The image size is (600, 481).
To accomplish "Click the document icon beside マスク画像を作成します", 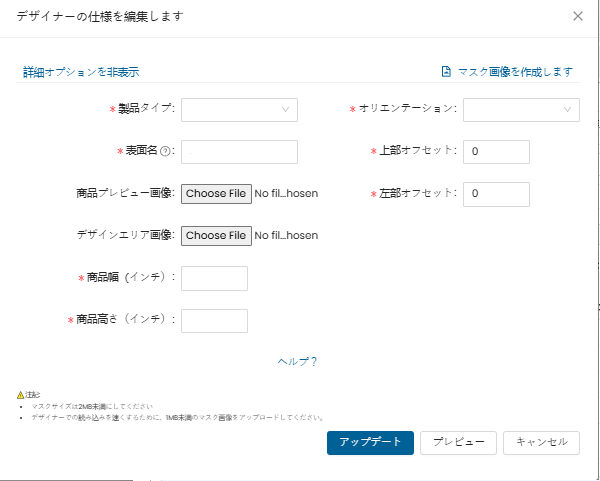I will (446, 72).
